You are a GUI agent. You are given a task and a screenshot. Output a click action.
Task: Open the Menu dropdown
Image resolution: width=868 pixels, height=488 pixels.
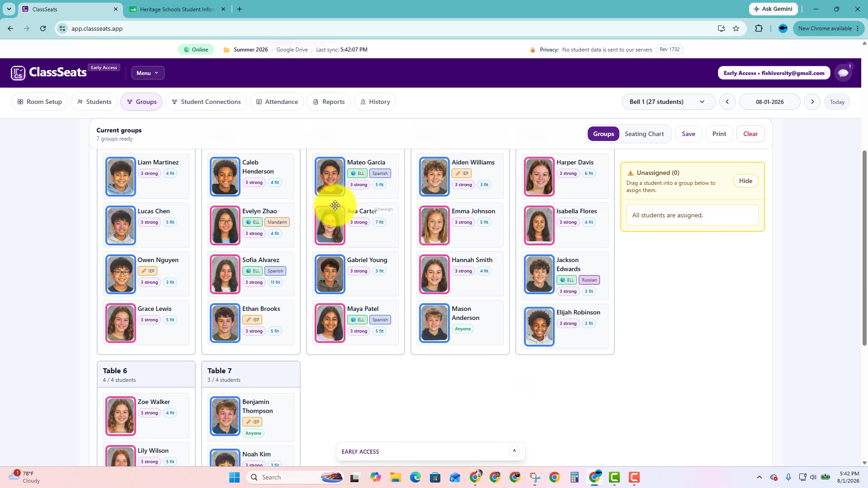[148, 73]
